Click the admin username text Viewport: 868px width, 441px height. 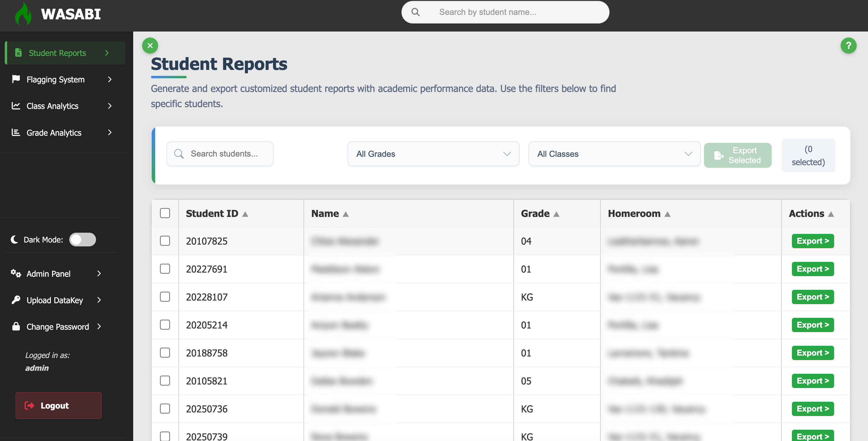(37, 368)
